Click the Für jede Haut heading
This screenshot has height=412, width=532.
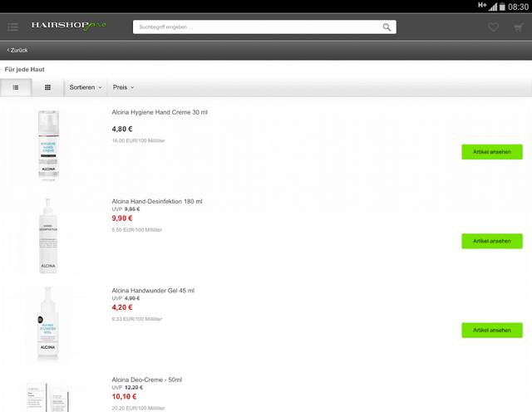coord(24,70)
